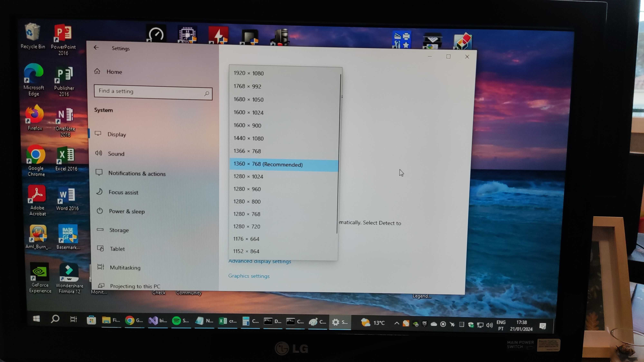
Task: Switch to Excel window on taskbar
Action: pyautogui.click(x=227, y=321)
